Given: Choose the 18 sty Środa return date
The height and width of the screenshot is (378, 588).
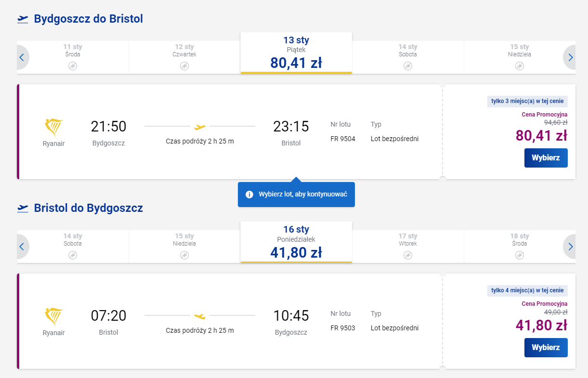Looking at the screenshot, I should (519, 246).
